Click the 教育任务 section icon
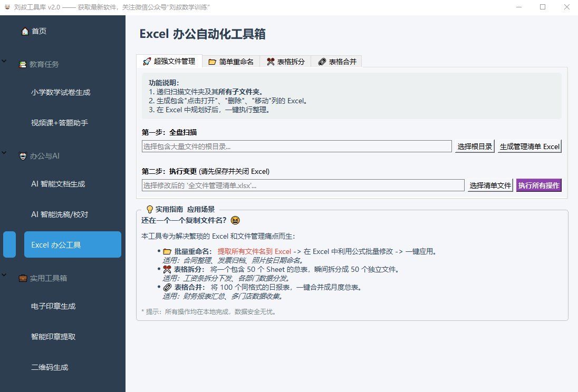 22,64
